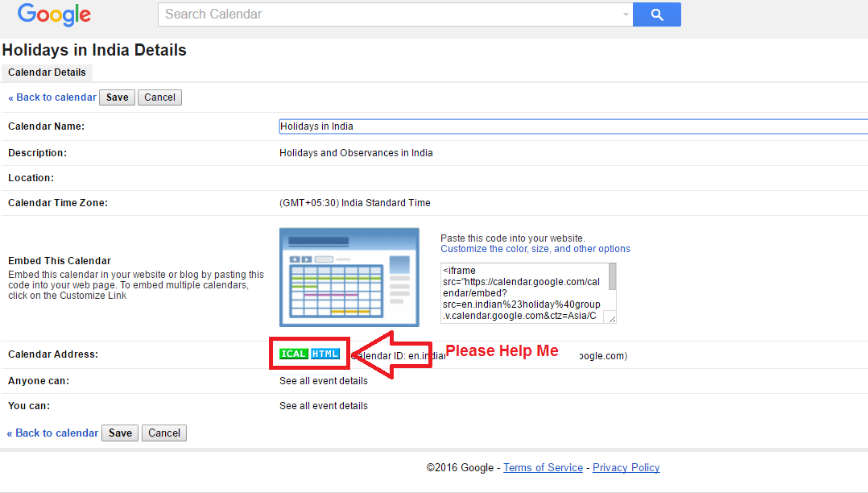Open the search options dropdown arrow

click(x=626, y=14)
